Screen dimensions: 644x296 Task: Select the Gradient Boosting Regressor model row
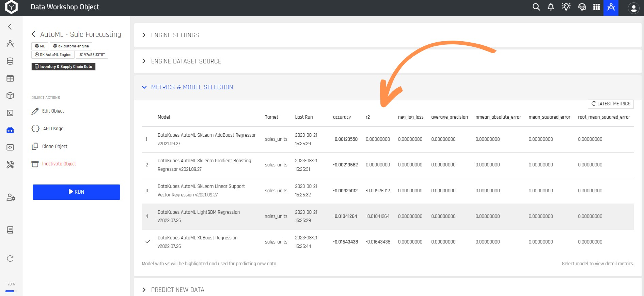click(x=388, y=165)
